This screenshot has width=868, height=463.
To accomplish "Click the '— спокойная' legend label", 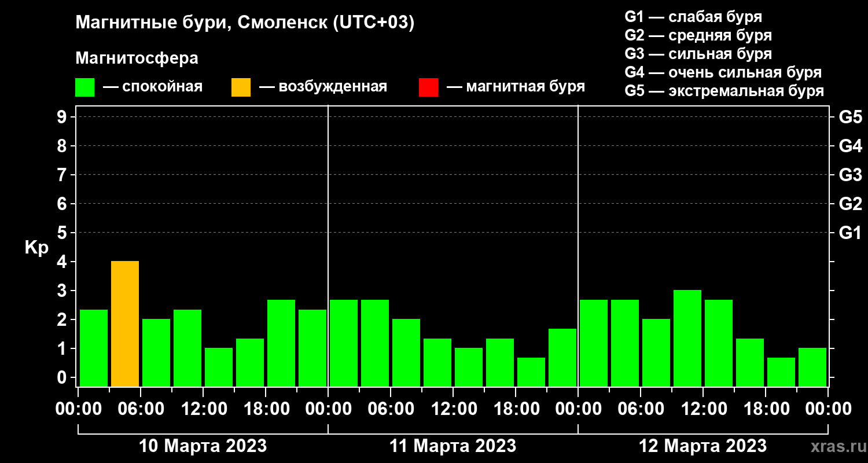I will (x=153, y=87).
